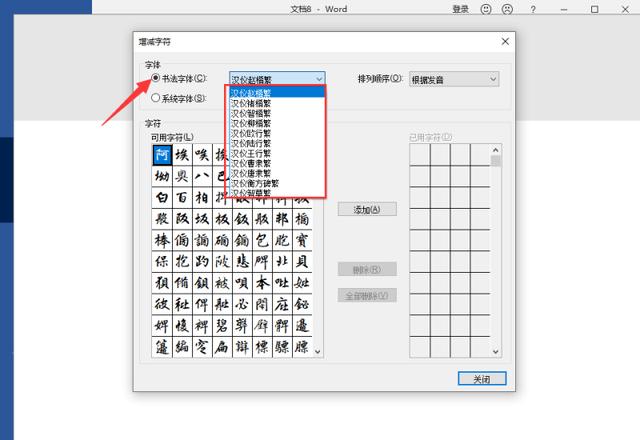Image resolution: width=640 pixels, height=440 pixels.
Task: Click 登录 in the Word title bar
Action: (460, 9)
